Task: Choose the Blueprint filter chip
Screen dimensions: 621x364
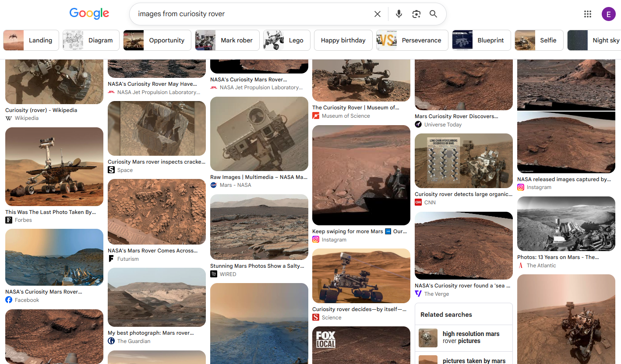Action: [x=481, y=40]
